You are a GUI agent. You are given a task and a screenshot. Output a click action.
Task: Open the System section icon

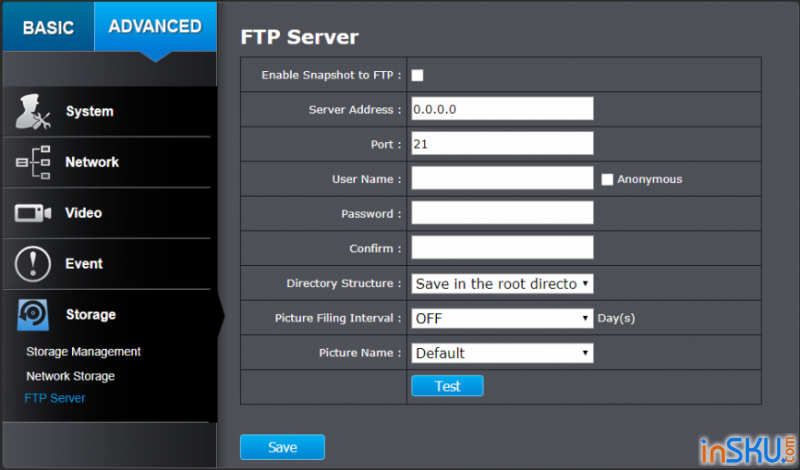click(33, 111)
